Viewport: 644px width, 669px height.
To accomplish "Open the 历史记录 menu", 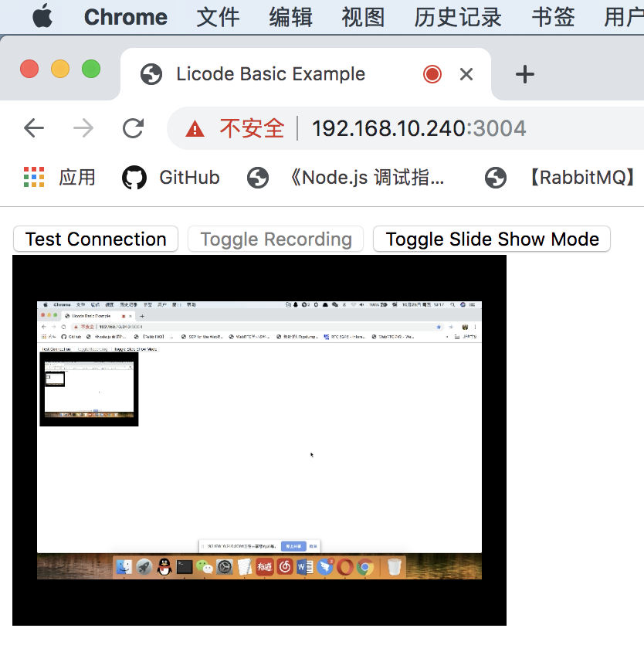I will [458, 17].
